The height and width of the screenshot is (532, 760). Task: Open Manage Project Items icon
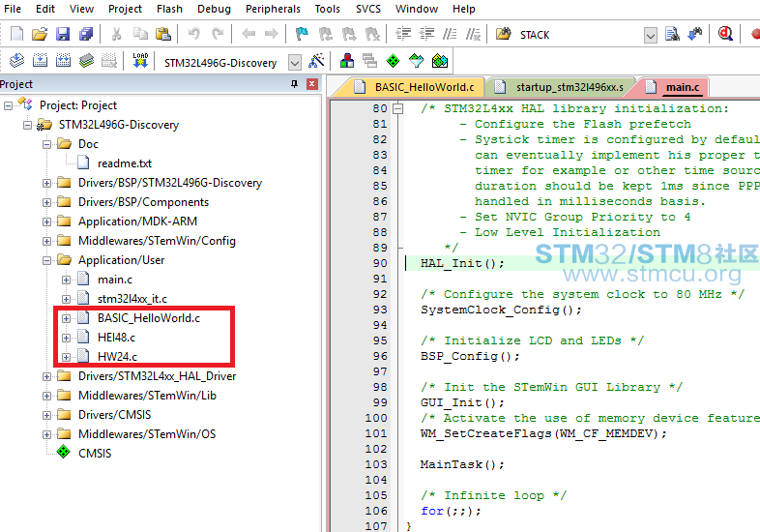pos(347,61)
